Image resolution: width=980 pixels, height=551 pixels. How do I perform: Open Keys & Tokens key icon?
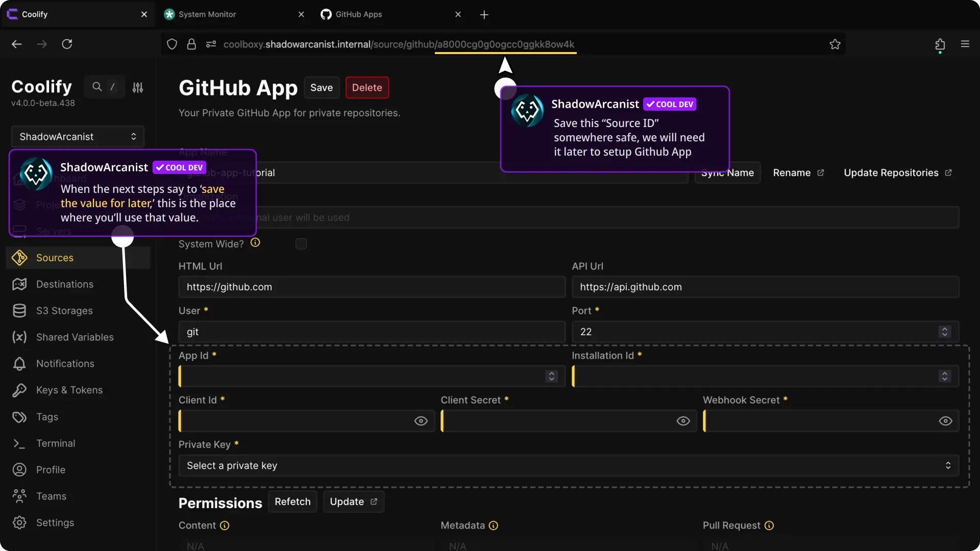[19, 390]
